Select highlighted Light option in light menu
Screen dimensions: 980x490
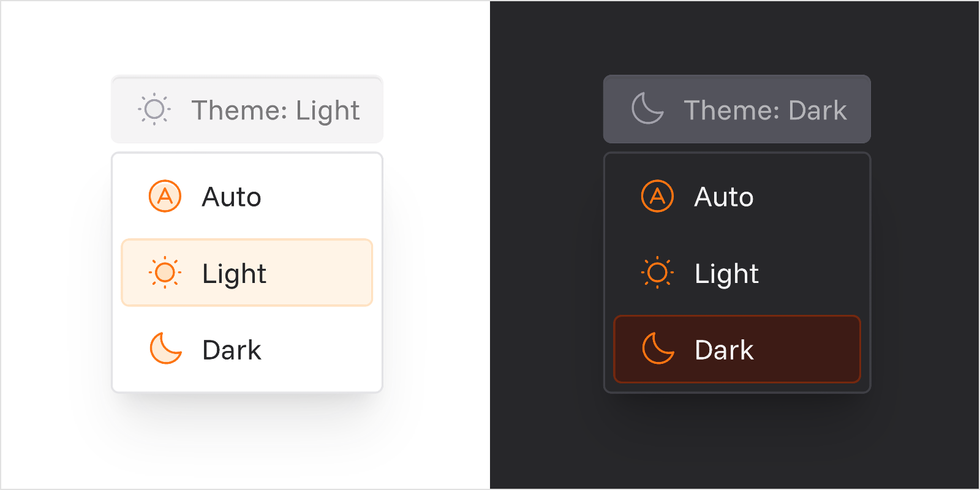pyautogui.click(x=247, y=273)
